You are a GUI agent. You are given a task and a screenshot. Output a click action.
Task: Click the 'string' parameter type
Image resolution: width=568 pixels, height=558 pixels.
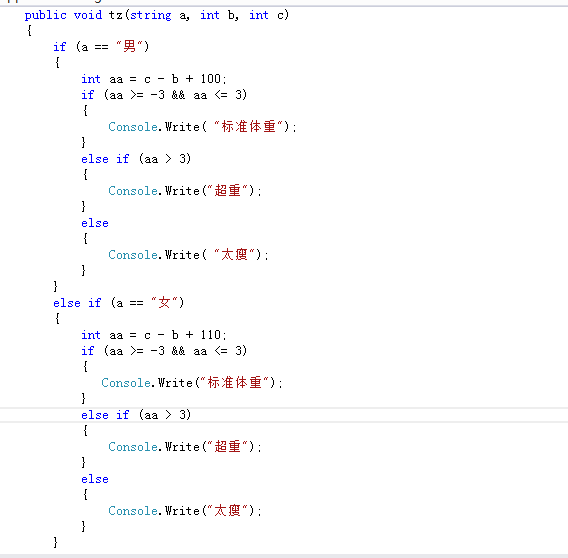click(x=151, y=15)
